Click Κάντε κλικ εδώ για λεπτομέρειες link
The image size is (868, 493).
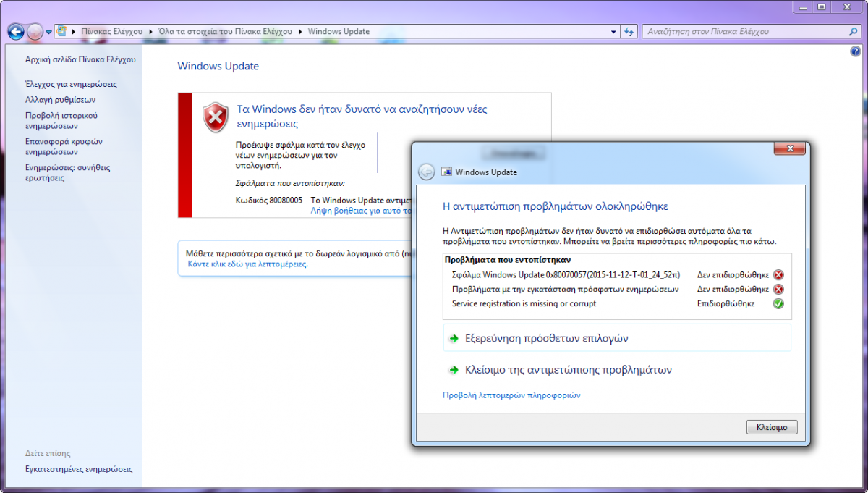pyautogui.click(x=247, y=264)
